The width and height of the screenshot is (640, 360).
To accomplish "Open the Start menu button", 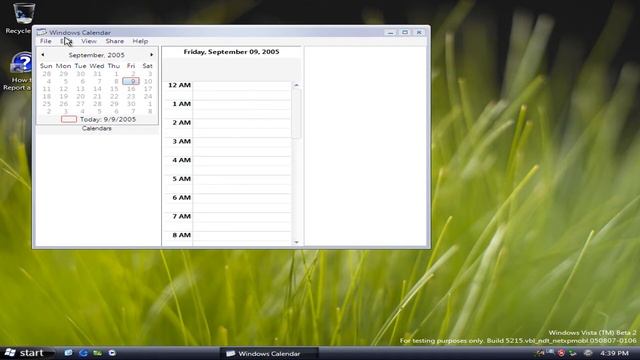I will coord(28,353).
